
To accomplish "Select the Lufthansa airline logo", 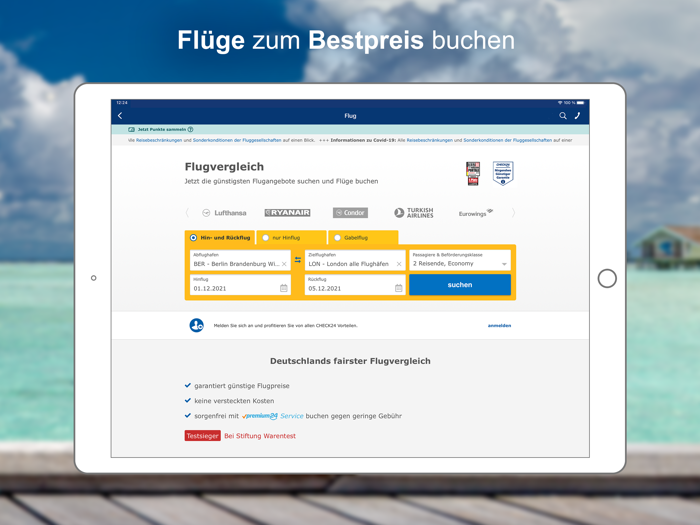I will click(224, 213).
